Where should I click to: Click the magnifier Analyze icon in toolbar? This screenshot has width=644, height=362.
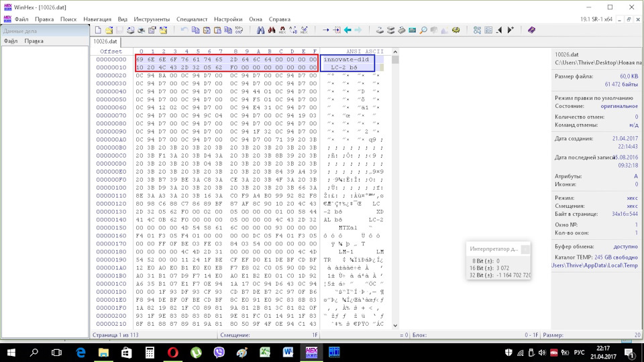tap(423, 30)
